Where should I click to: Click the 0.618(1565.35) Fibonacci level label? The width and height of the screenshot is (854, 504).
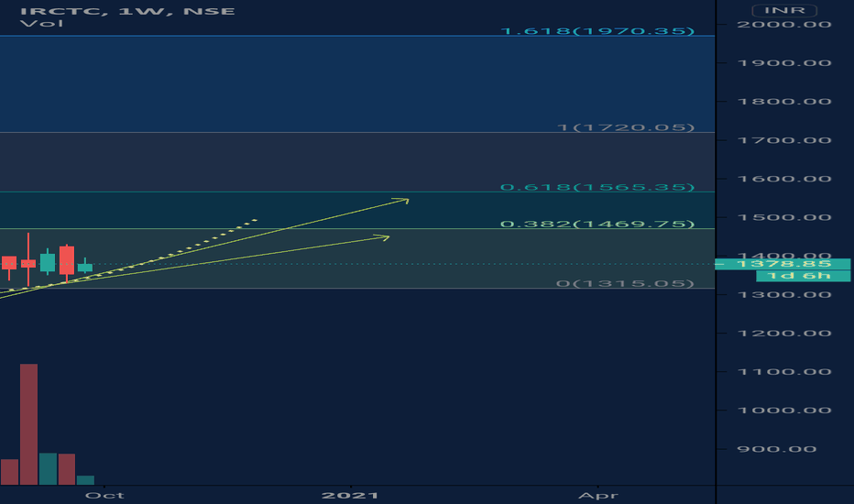[x=597, y=187]
